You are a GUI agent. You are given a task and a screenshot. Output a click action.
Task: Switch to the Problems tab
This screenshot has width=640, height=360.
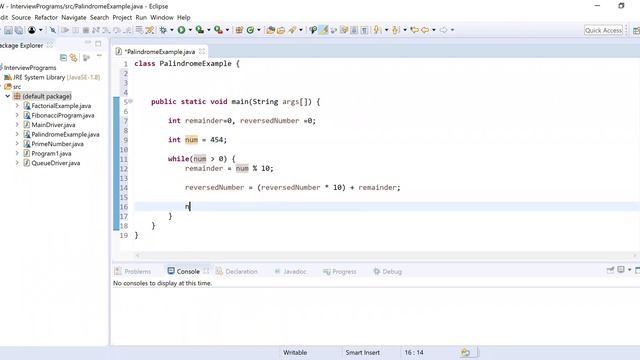[133, 271]
